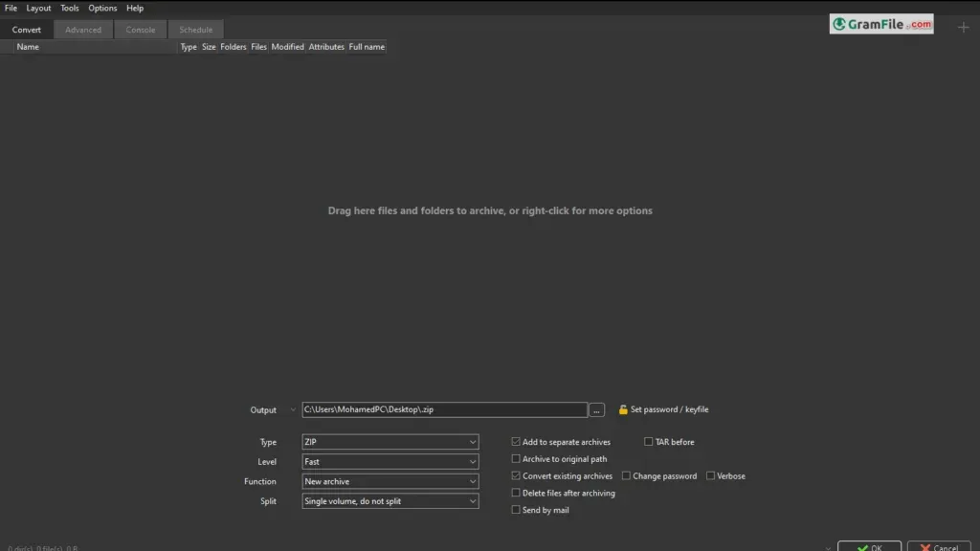Sort by the Full name column header

pyautogui.click(x=367, y=47)
